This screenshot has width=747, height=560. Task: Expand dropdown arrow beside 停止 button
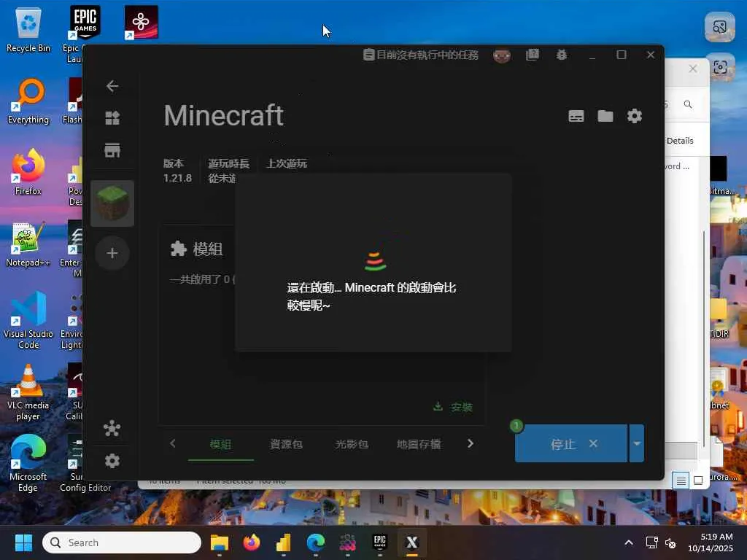pyautogui.click(x=637, y=443)
